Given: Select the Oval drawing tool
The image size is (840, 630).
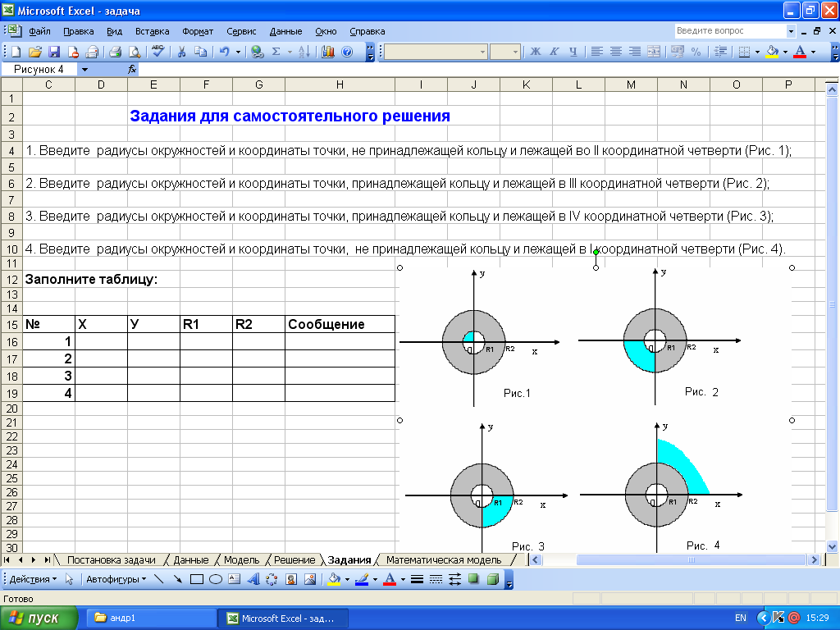Looking at the screenshot, I should (216, 579).
